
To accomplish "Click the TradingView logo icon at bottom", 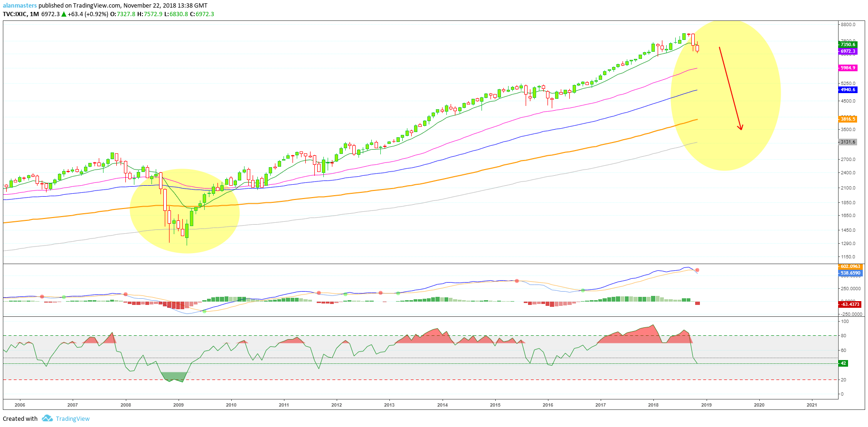I will [47, 418].
